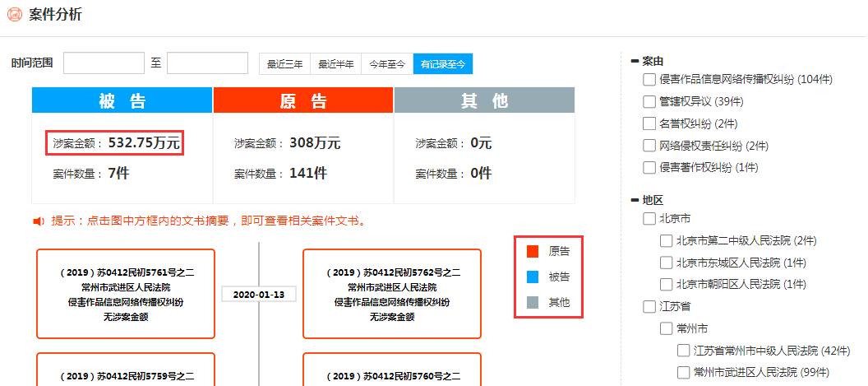Click the blue 被告 legend swatch
This screenshot has height=386, width=868.
tap(533, 277)
